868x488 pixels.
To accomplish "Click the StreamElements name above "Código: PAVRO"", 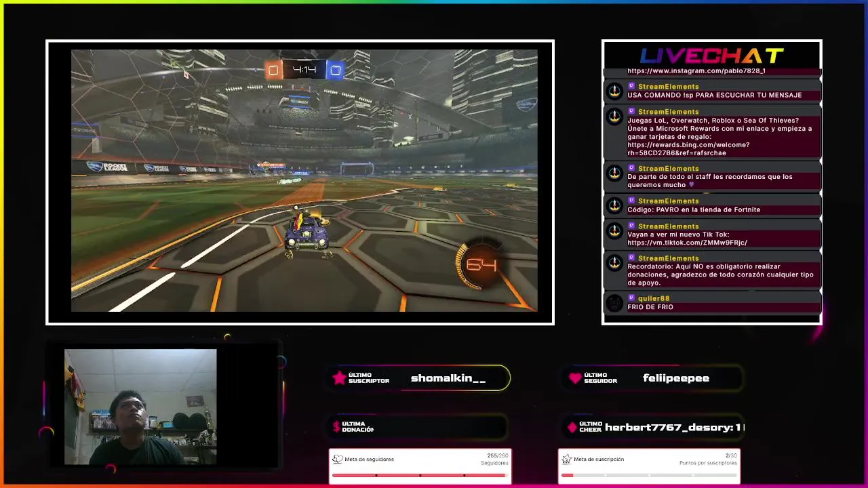I will click(x=668, y=201).
